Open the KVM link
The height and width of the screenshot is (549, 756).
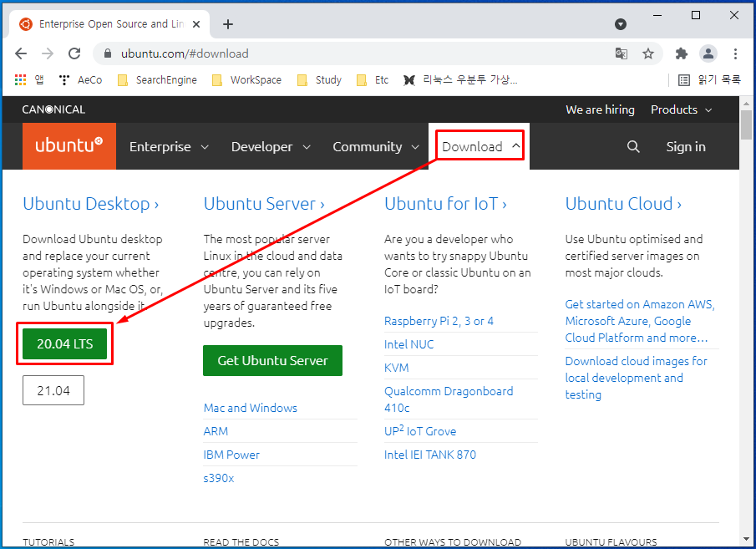(396, 368)
